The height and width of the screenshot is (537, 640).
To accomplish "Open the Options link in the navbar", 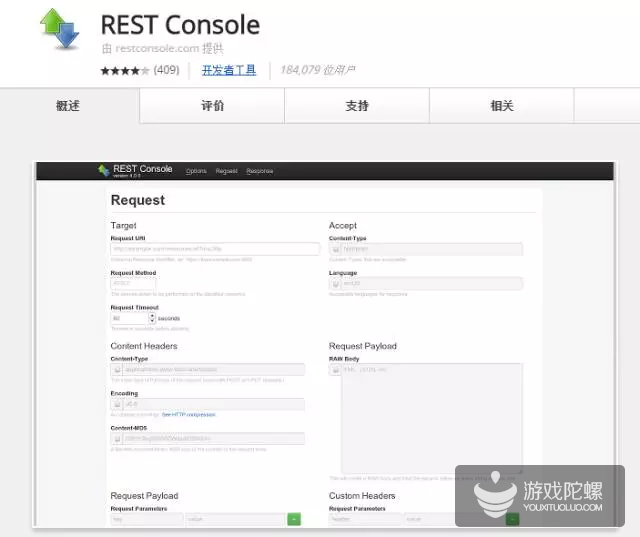I will tap(196, 171).
